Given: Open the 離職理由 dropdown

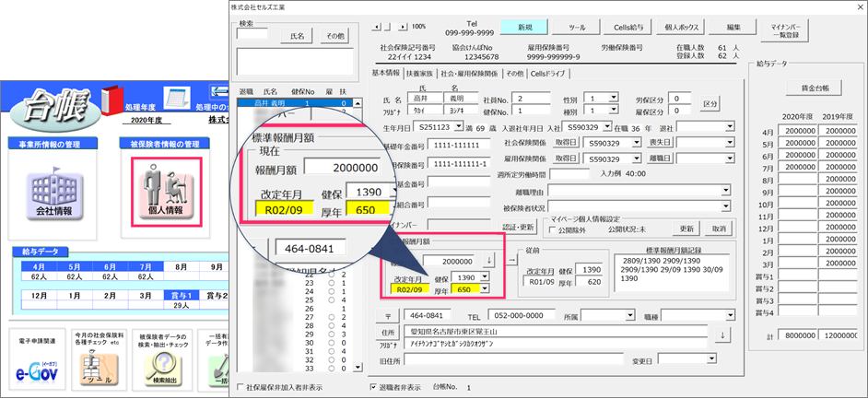Looking at the screenshot, I should pos(726,191).
